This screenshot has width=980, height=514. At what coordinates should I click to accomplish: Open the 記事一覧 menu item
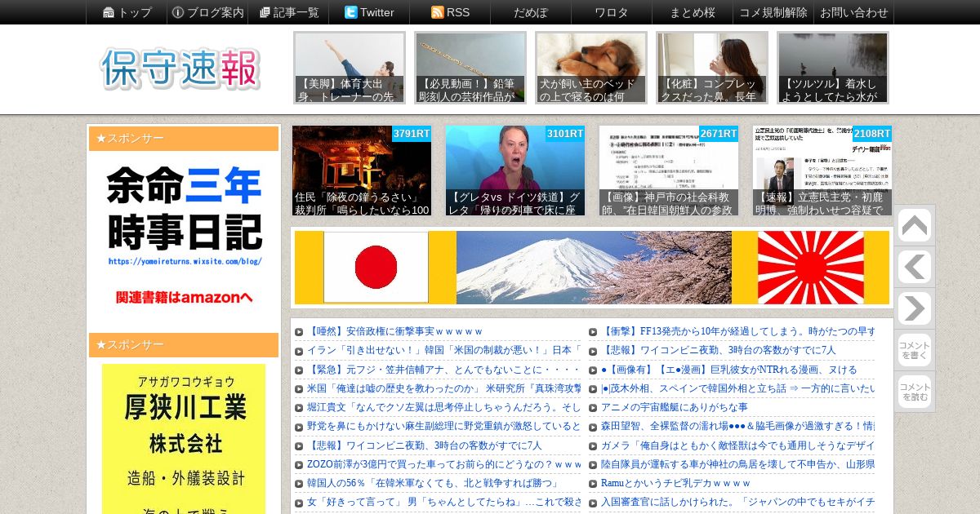pos(288,12)
